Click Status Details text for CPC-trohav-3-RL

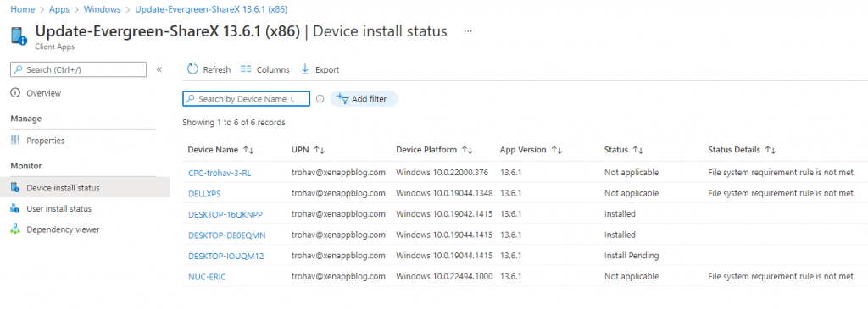coord(782,173)
